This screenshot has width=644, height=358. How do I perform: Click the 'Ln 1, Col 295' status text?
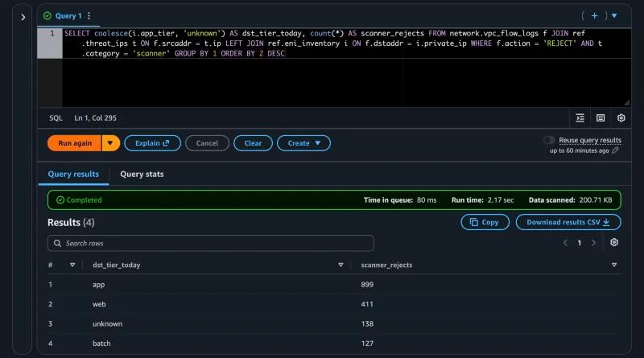pos(95,117)
